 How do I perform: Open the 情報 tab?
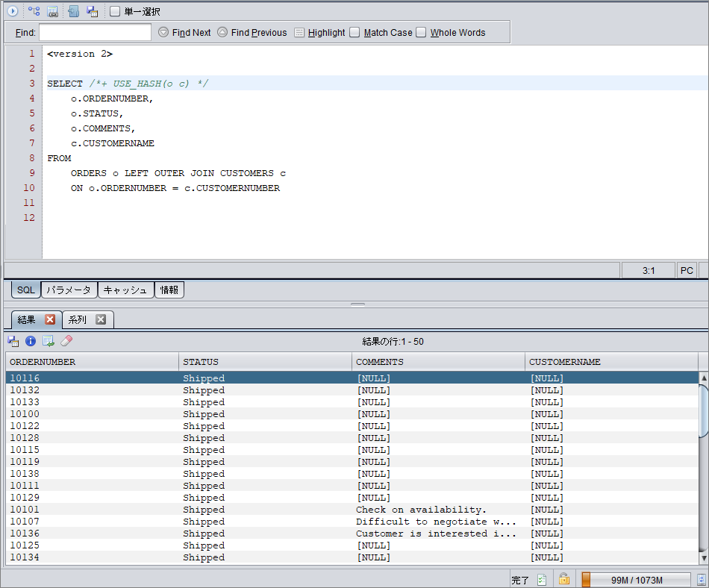169,290
